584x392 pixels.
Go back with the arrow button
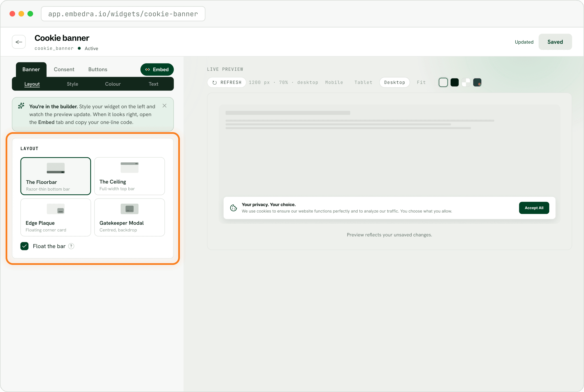coord(19,42)
